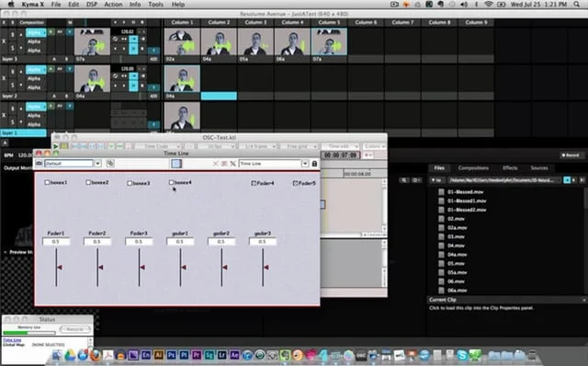Enable the Fader4 checkbox

(x=254, y=183)
